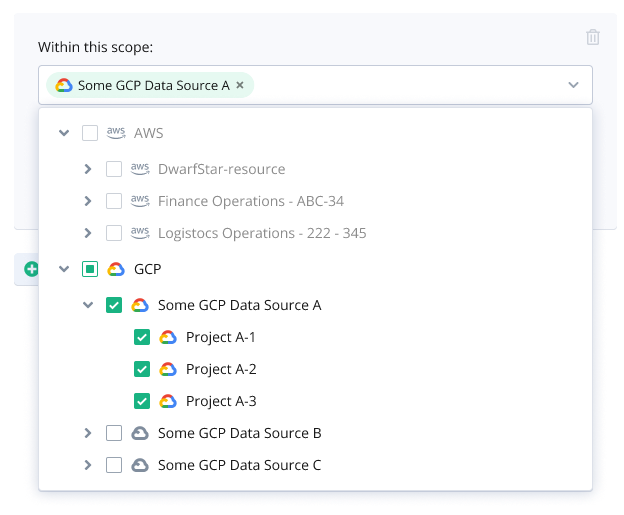This screenshot has height=515, width=624.
Task: Click the GCP cloud icon beside Project A-1
Action: 168,337
